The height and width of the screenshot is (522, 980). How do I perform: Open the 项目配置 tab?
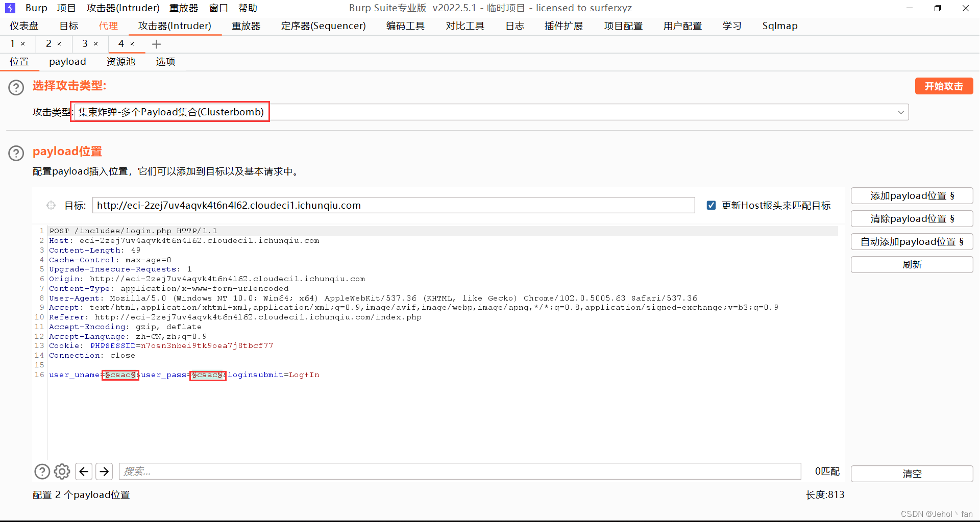[x=623, y=26]
